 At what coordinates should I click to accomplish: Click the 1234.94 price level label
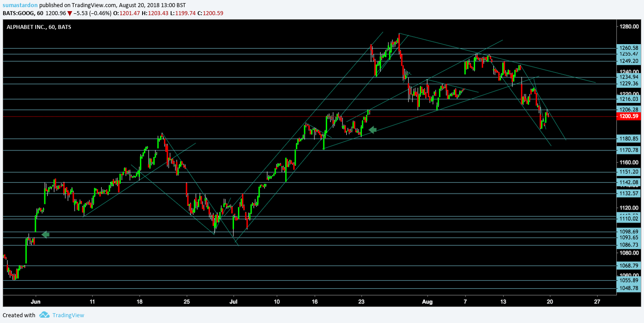tap(629, 77)
